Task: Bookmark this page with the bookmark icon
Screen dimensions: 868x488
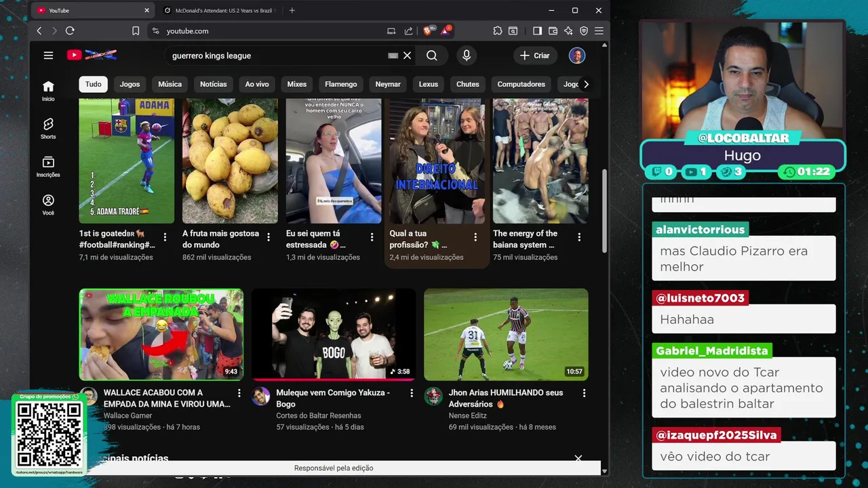Action: (136, 30)
